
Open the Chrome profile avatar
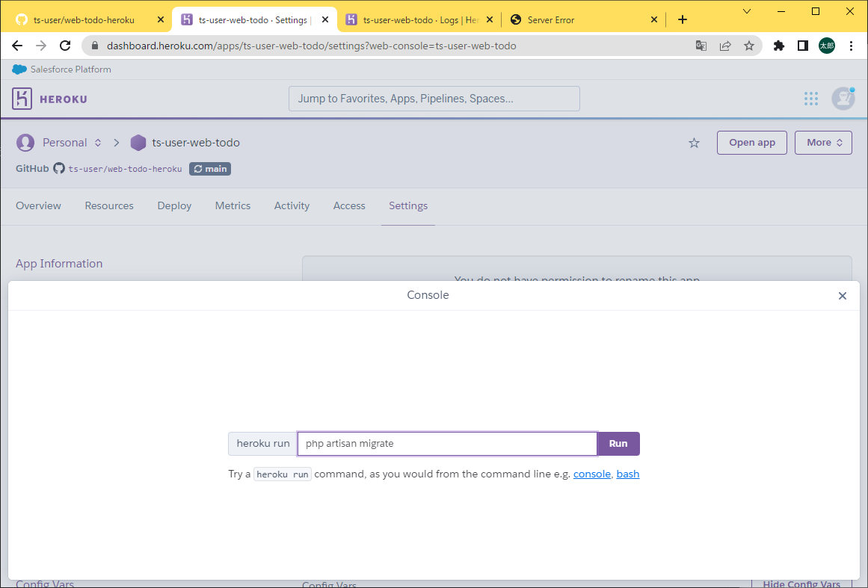pyautogui.click(x=827, y=46)
